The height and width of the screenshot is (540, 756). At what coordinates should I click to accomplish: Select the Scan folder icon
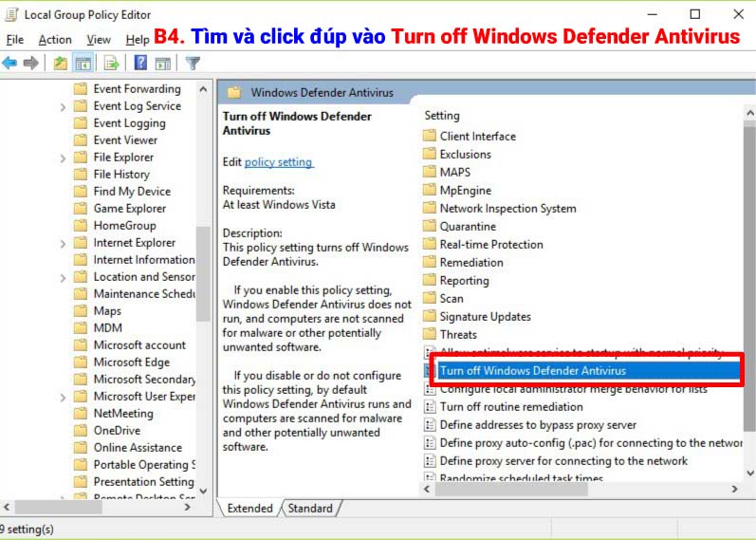[x=429, y=298]
